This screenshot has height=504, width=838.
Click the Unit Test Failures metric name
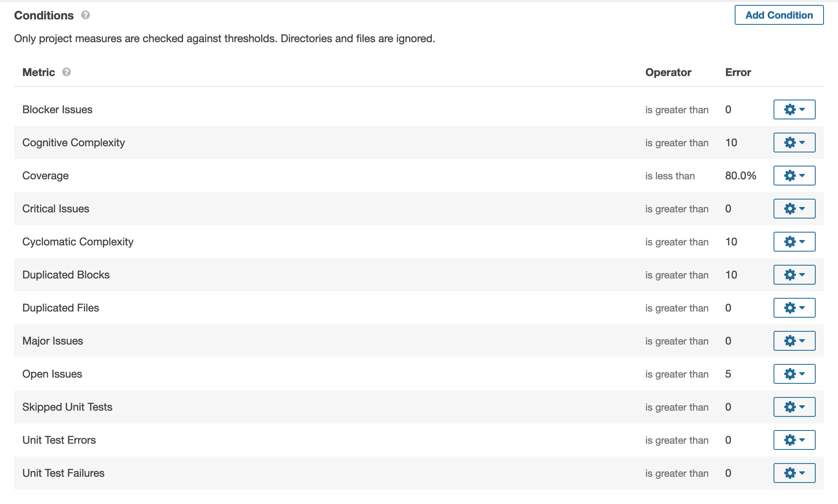click(63, 473)
